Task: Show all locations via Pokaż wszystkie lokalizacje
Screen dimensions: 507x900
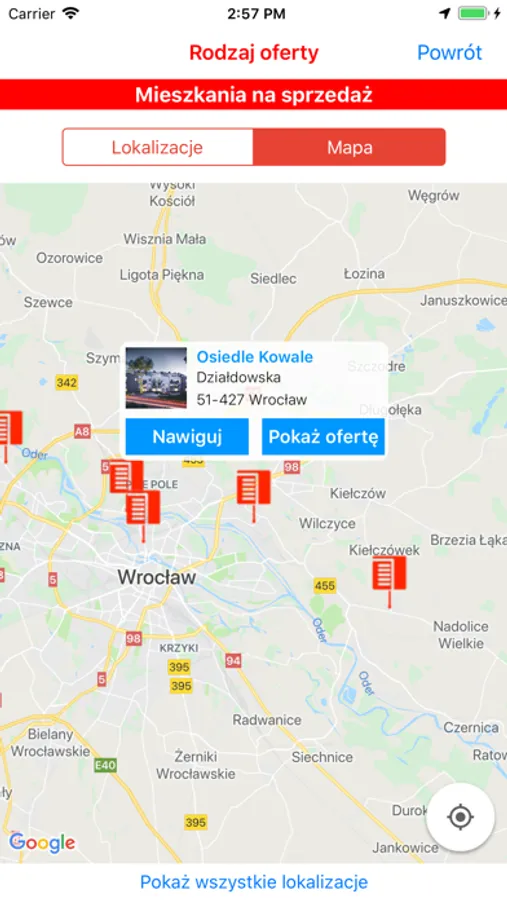Action: point(254,882)
